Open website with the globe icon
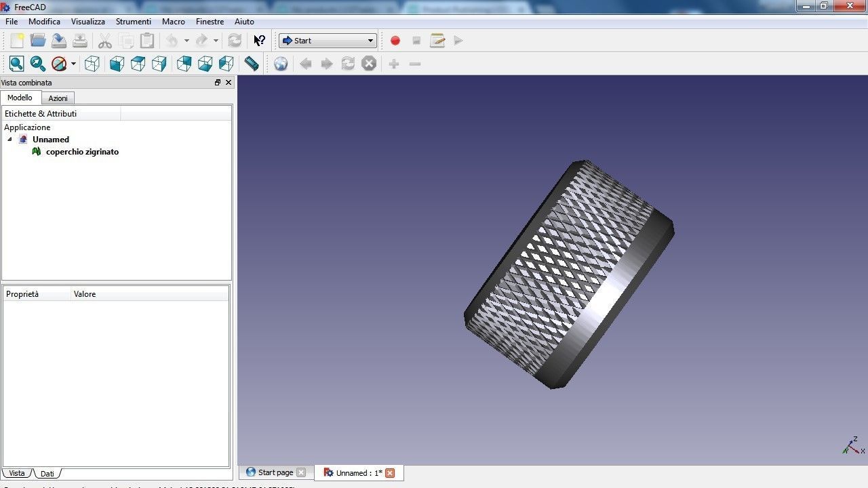The width and height of the screenshot is (868, 488). [x=281, y=64]
